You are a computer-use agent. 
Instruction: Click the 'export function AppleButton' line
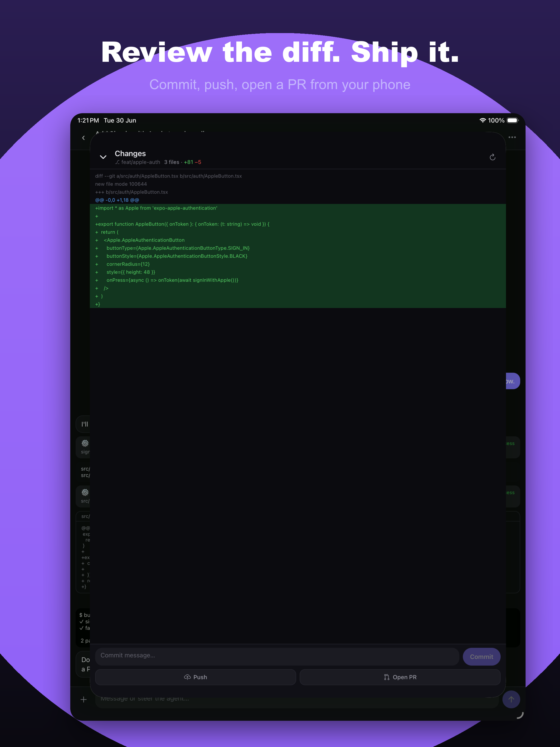tap(182, 224)
